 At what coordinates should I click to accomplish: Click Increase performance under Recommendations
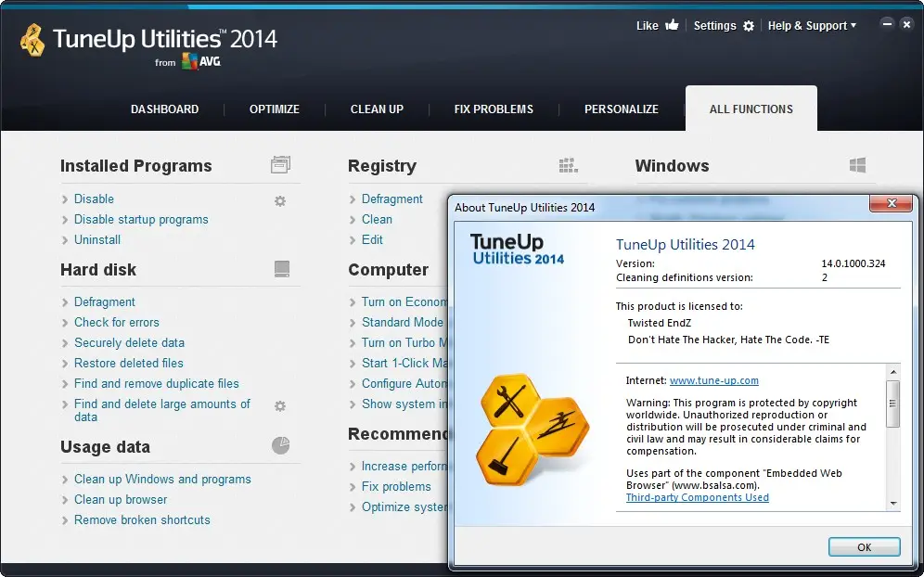pyautogui.click(x=404, y=467)
